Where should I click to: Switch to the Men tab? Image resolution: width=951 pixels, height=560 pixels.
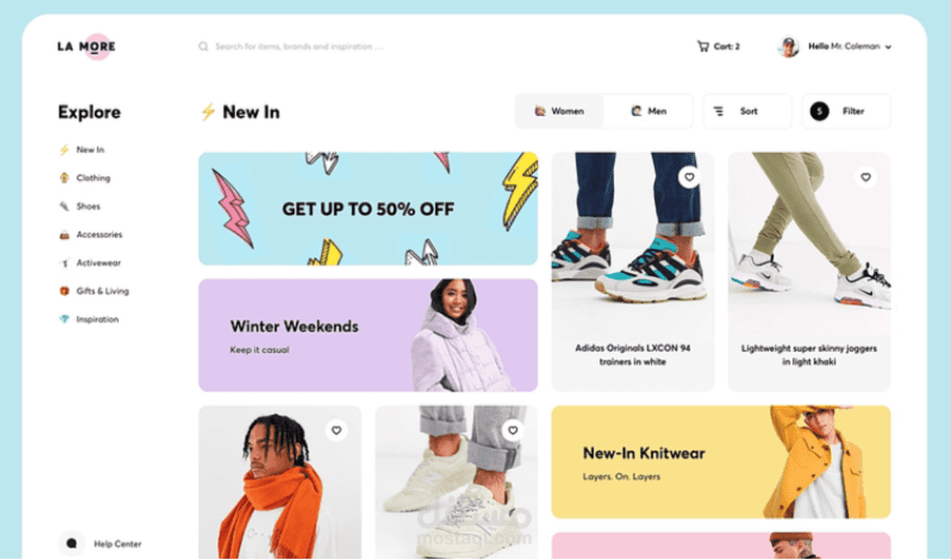pos(648,111)
